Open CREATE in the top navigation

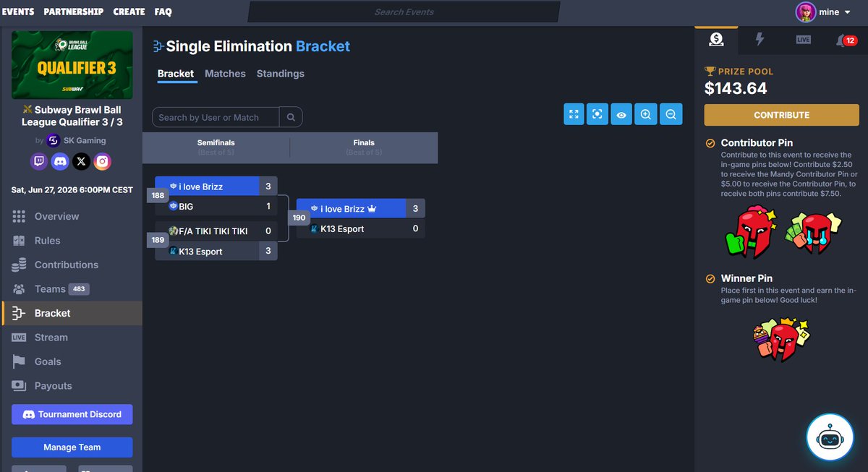coord(129,12)
